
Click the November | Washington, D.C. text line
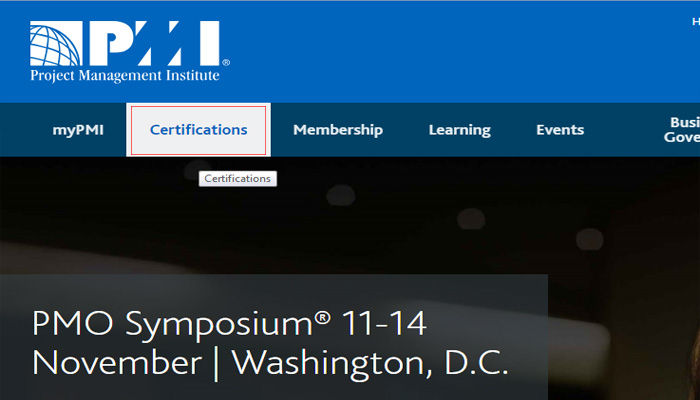click(x=270, y=363)
